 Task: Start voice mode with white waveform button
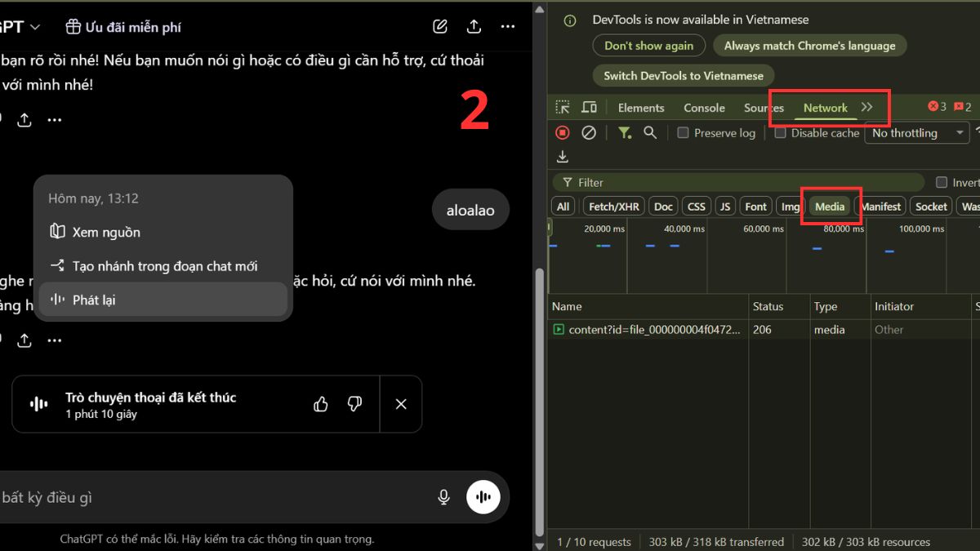[483, 497]
